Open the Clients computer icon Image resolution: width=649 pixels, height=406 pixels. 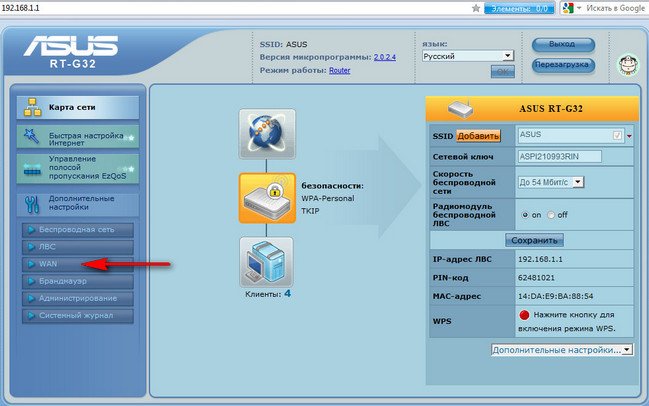point(267,261)
